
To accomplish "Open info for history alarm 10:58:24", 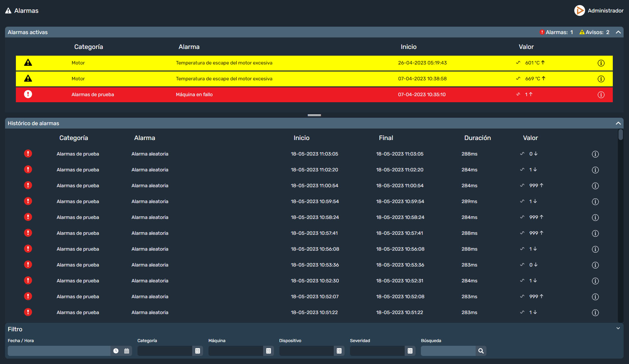I will click(595, 218).
